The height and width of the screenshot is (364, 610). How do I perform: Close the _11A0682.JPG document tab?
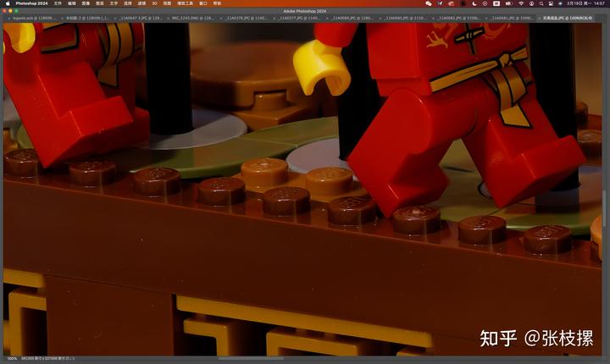click(x=434, y=18)
